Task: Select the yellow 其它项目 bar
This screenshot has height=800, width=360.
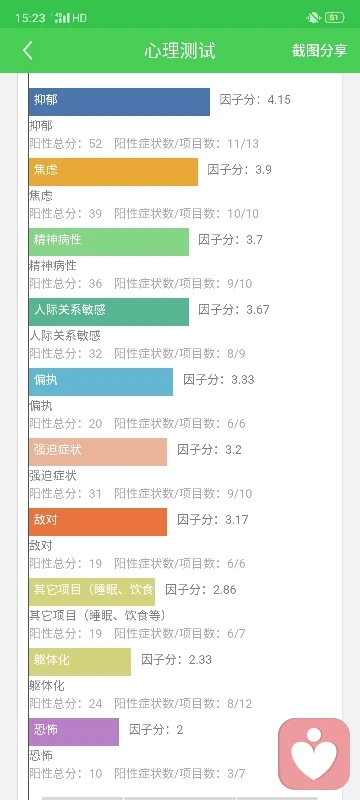Action: pyautogui.click(x=92, y=592)
